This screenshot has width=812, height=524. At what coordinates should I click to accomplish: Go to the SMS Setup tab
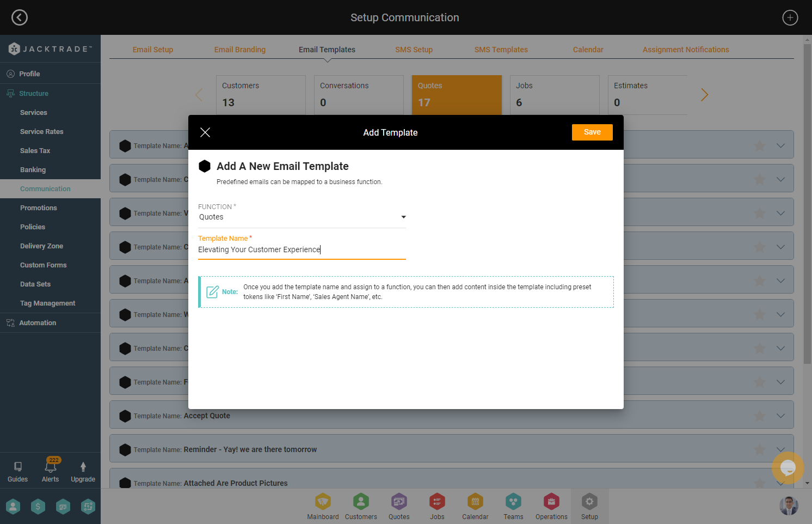click(414, 50)
